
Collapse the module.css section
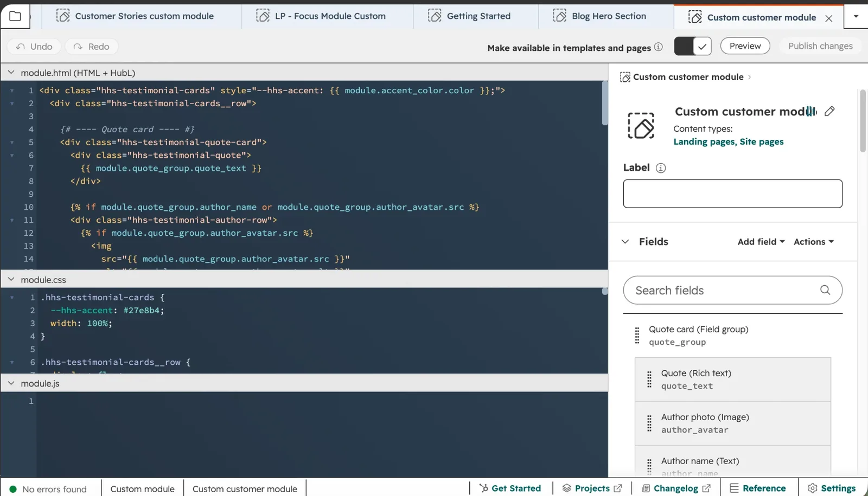point(11,279)
